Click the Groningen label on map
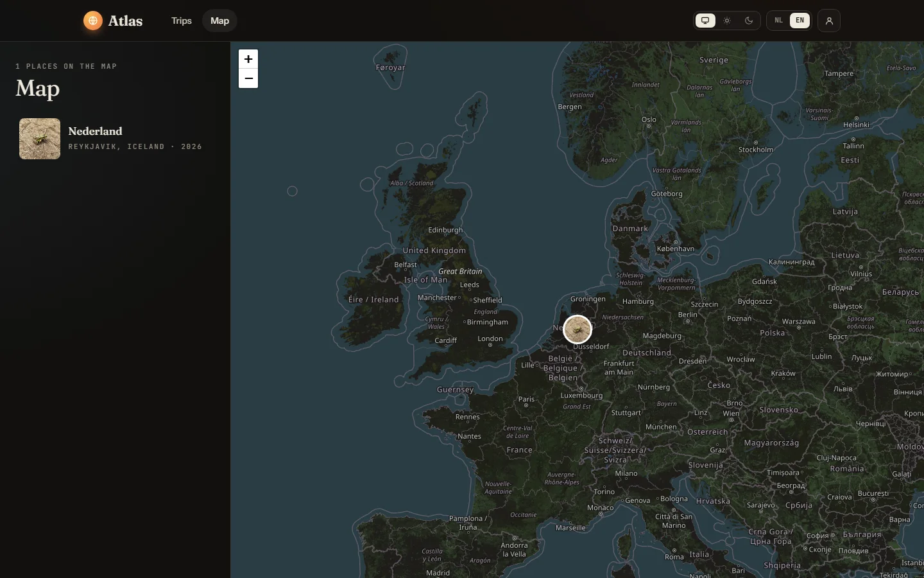 (x=588, y=299)
